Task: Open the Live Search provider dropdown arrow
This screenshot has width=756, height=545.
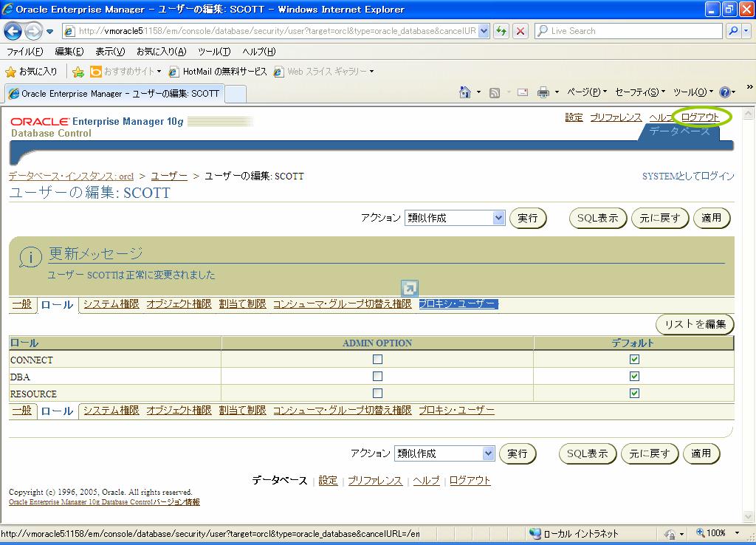Action: click(746, 31)
